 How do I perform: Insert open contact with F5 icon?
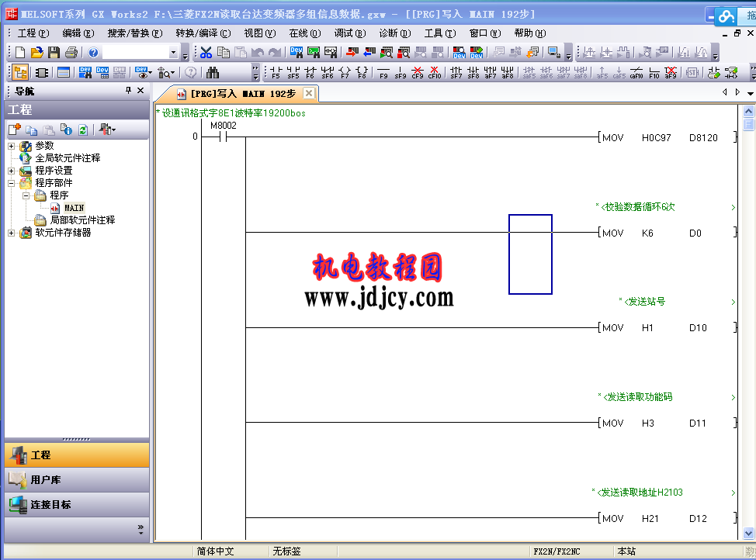pos(276,73)
